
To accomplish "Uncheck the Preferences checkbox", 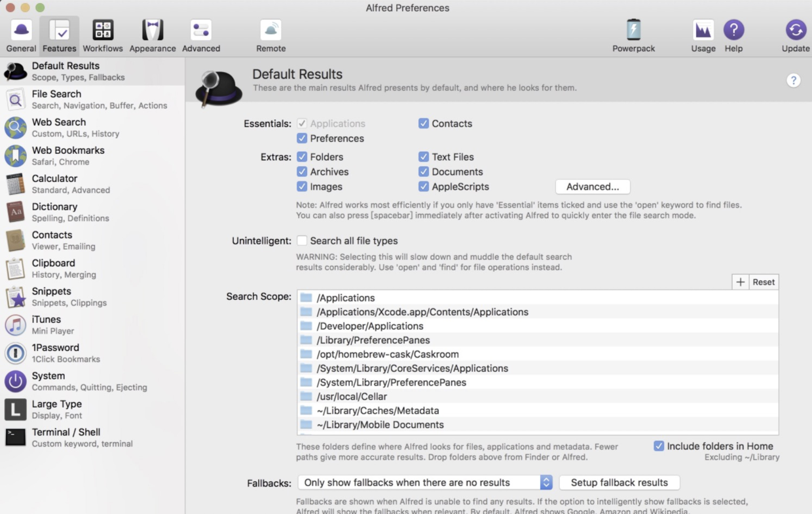I will 302,138.
